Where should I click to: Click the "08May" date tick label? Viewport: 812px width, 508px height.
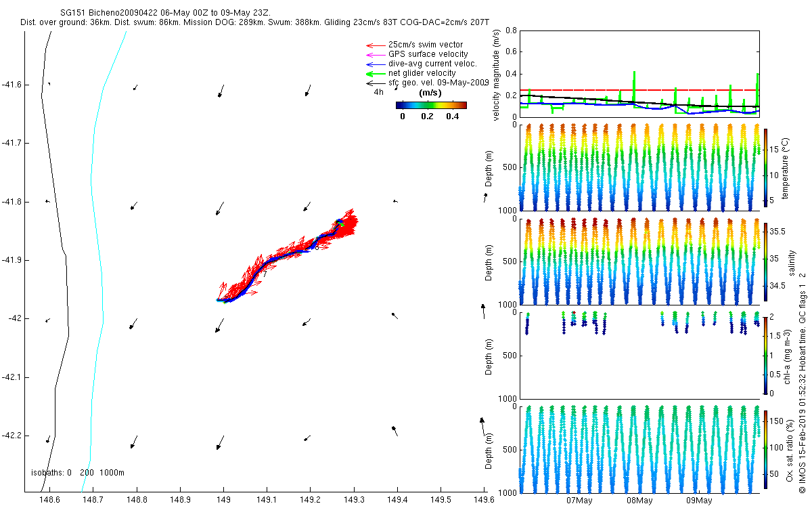[639, 501]
